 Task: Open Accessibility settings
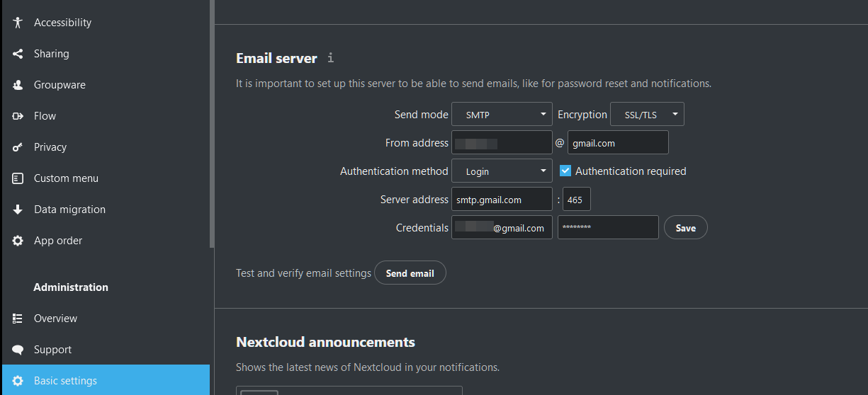(106, 23)
